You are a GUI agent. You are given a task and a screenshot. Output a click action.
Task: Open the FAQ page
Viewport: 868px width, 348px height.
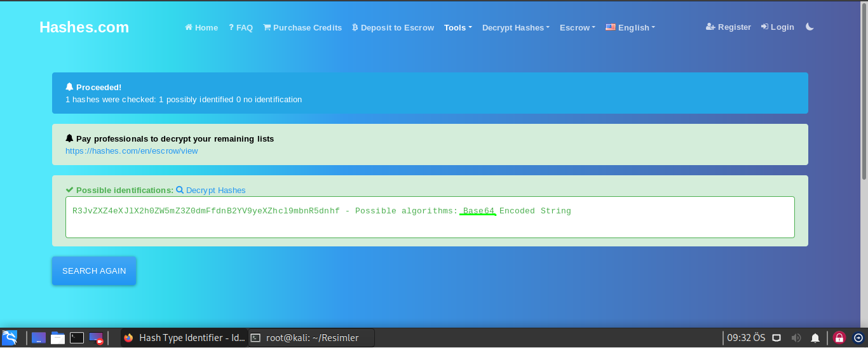click(241, 27)
